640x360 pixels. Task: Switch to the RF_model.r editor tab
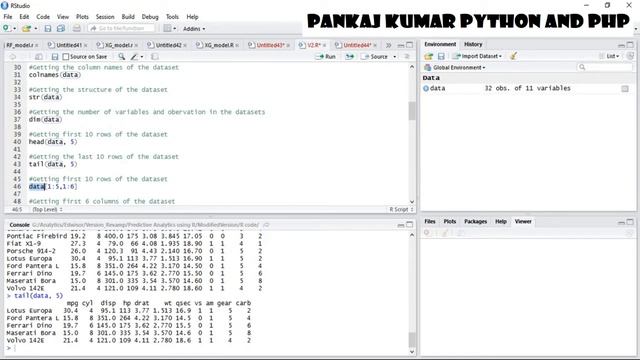pos(20,45)
